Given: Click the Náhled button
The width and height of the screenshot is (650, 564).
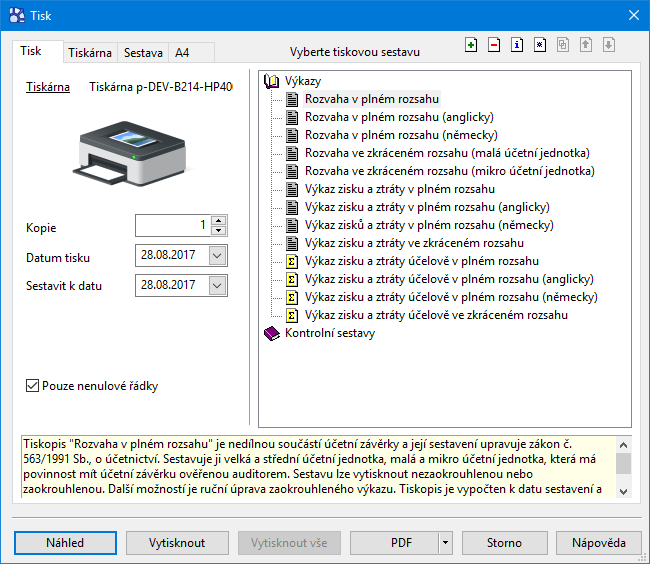Looking at the screenshot, I should point(65,542).
